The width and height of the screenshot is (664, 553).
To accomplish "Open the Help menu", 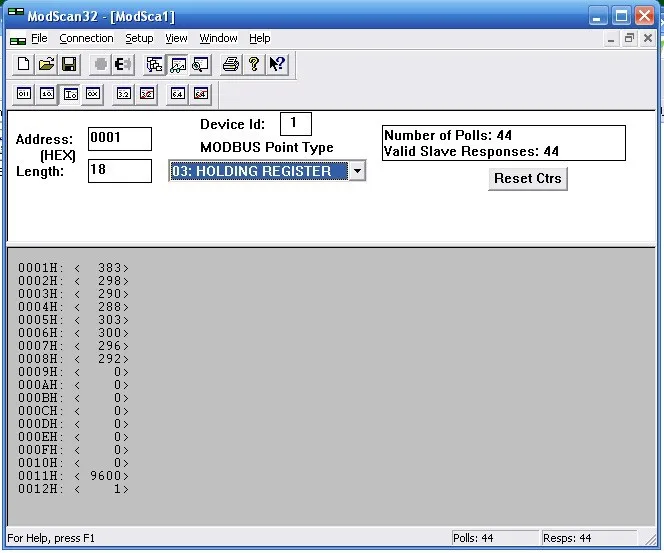I will (260, 38).
